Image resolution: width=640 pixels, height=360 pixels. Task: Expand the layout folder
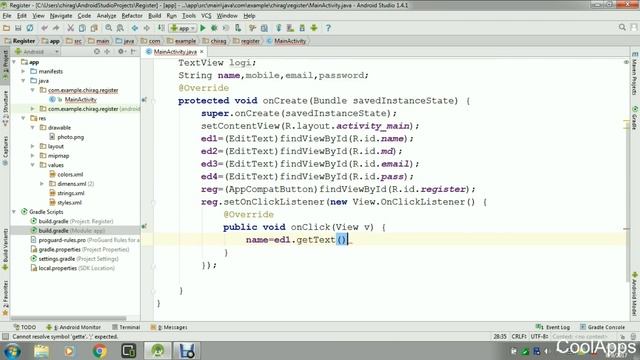coord(33,146)
